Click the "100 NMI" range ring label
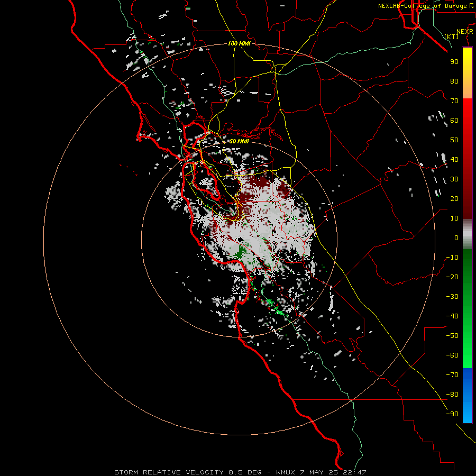 pyautogui.click(x=239, y=43)
